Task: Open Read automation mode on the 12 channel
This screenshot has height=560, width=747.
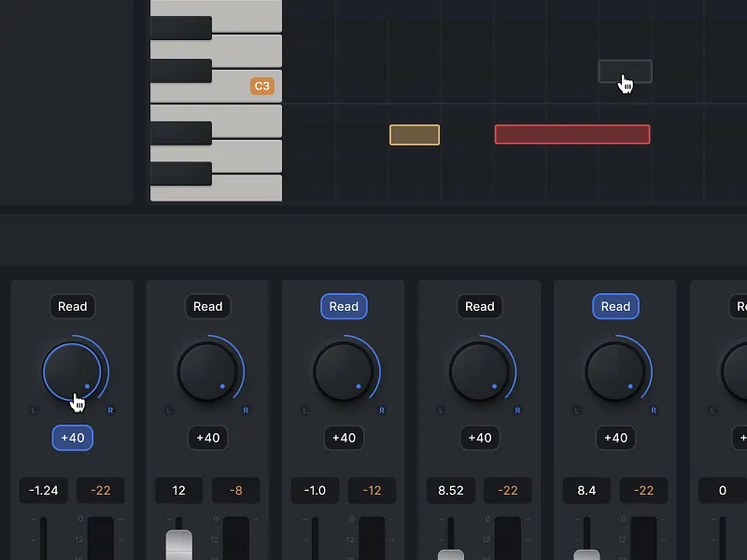Action: pyautogui.click(x=208, y=306)
